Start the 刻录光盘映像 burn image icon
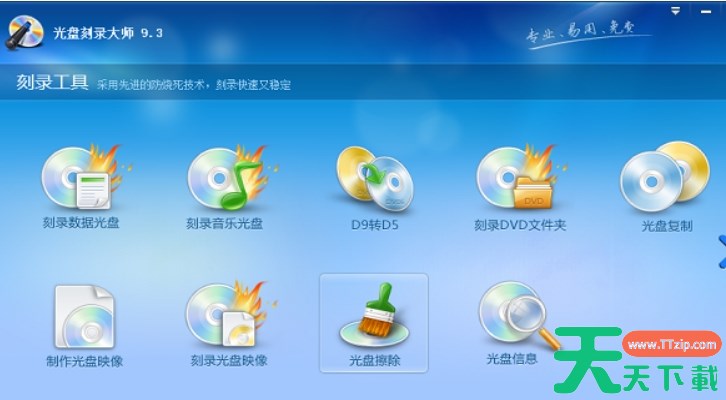This screenshot has height=400, width=726. 228,315
